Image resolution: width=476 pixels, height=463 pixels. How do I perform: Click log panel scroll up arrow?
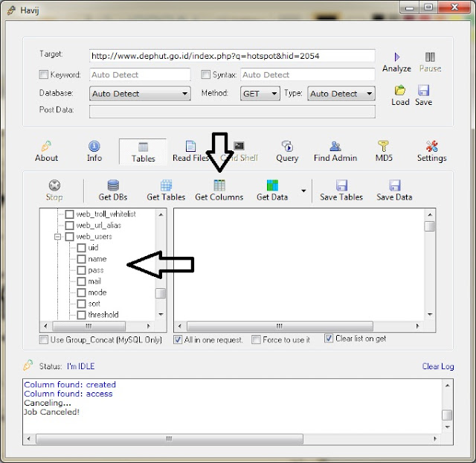448,386
